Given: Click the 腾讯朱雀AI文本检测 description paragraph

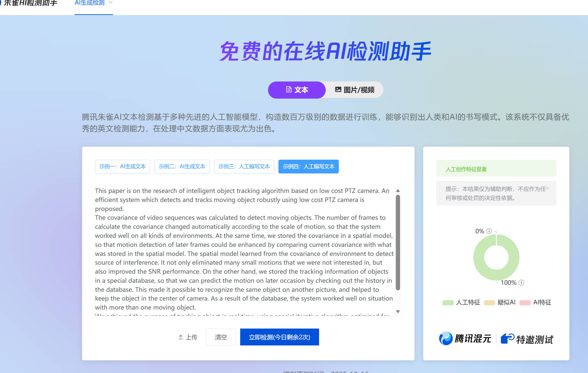Looking at the screenshot, I should click(325, 123).
